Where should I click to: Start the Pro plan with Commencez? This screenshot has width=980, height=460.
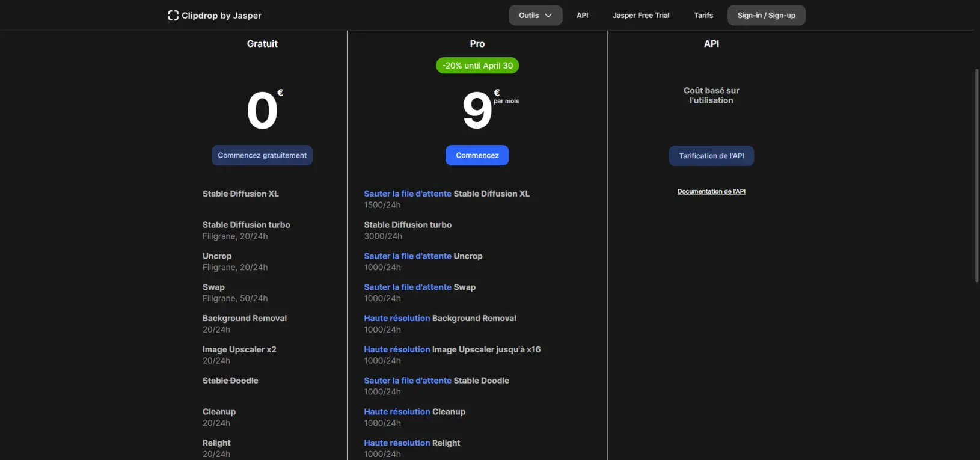[x=477, y=155]
